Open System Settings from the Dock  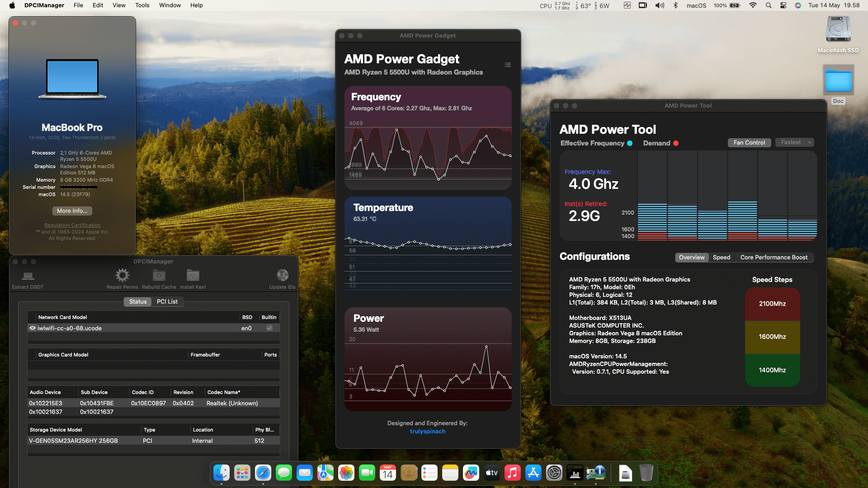(554, 473)
